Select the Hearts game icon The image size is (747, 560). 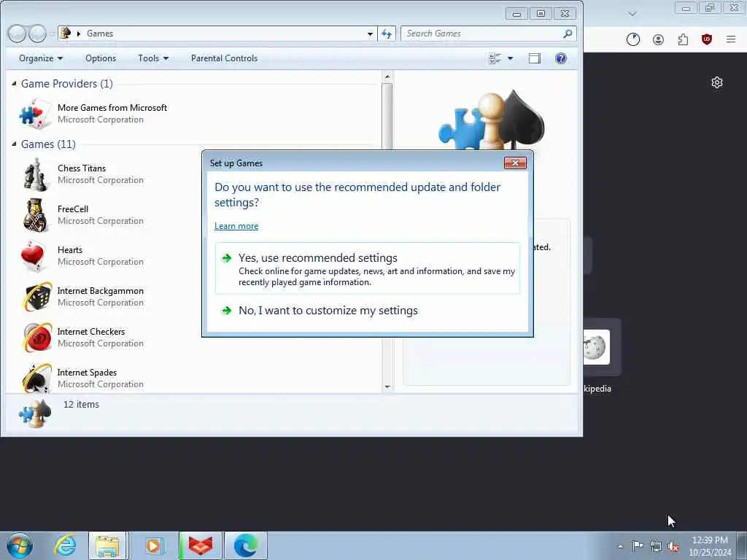[34, 256]
